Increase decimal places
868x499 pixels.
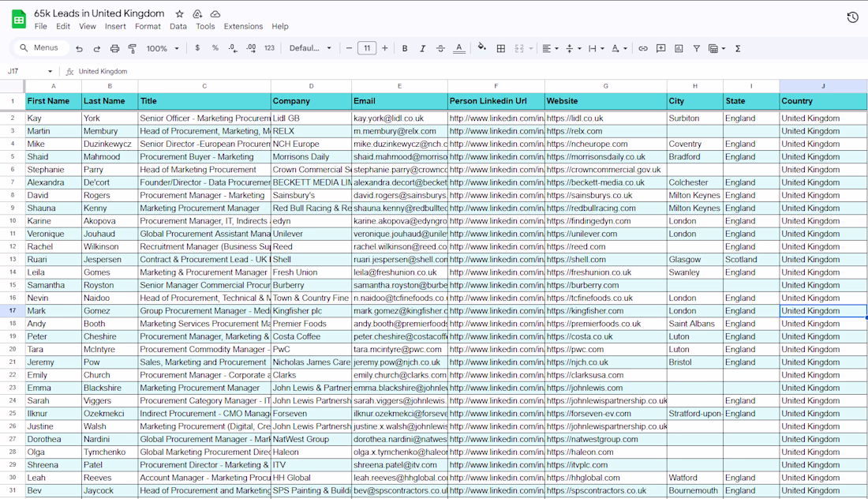pos(251,48)
